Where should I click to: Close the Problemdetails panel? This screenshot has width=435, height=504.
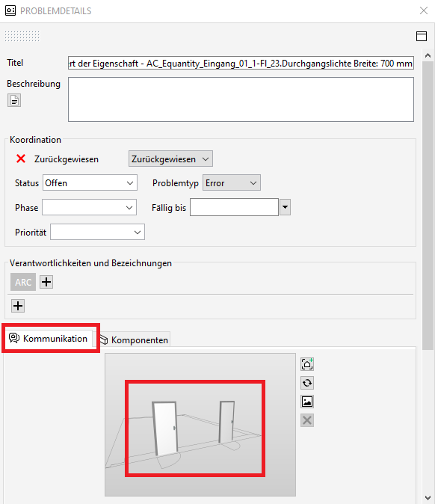424,10
